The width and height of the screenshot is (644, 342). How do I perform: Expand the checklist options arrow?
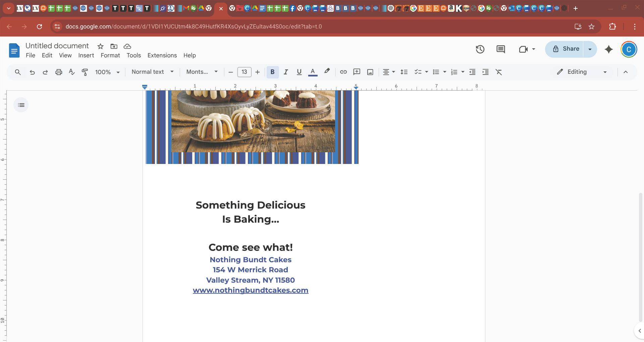point(427,72)
